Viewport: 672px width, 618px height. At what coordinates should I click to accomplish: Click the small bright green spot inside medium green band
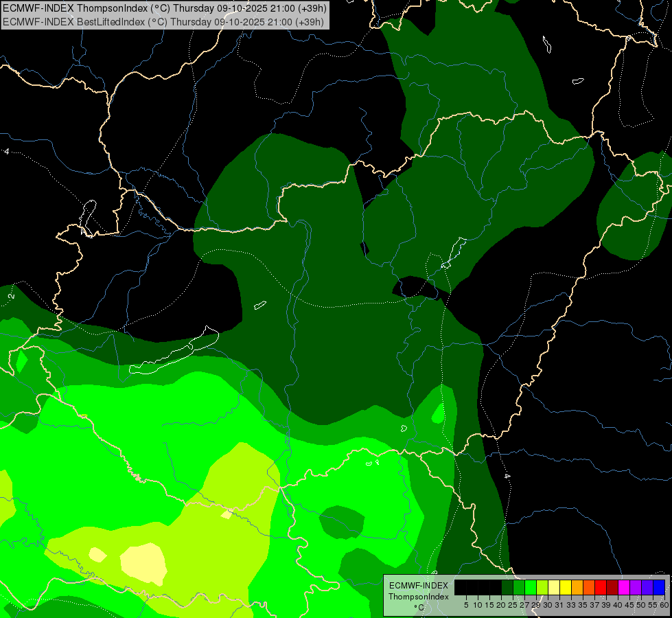click(437, 412)
